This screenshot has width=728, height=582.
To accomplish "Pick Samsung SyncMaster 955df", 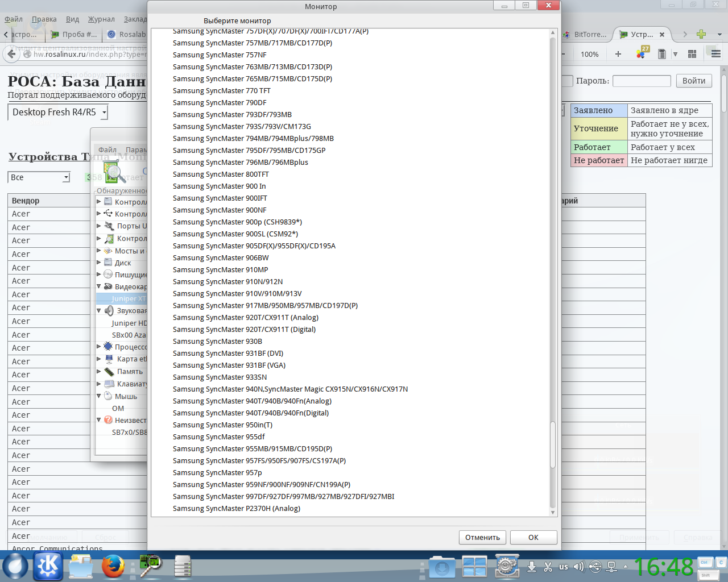I will [x=219, y=437].
